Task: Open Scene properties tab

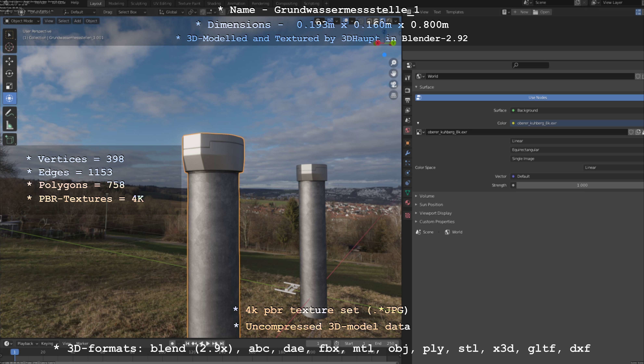Action: [408, 120]
